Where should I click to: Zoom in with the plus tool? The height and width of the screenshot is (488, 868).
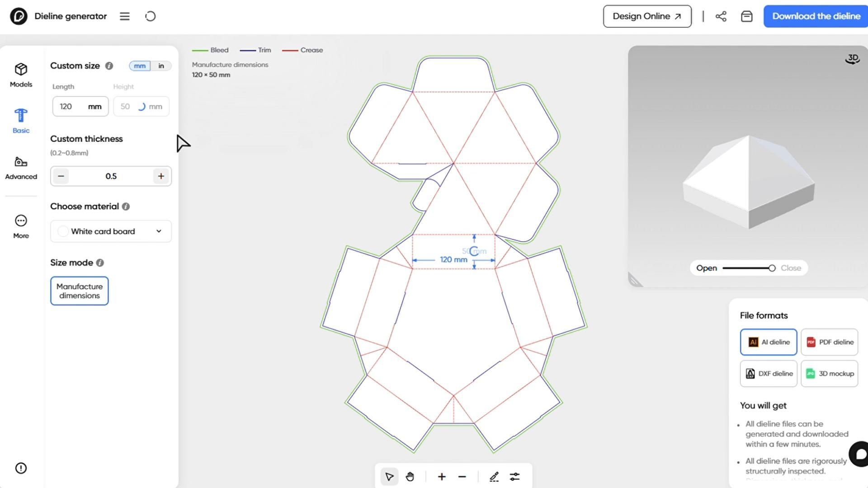(x=442, y=477)
